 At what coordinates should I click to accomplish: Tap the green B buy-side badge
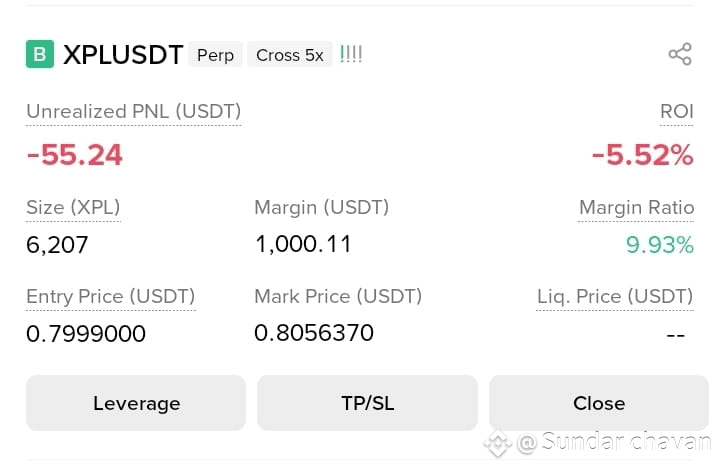tap(40, 54)
